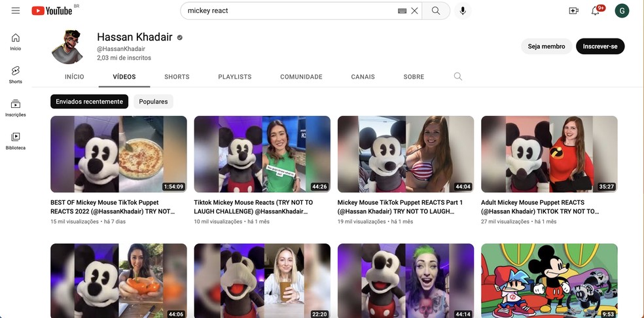Open the create video icon
This screenshot has height=318, width=644.
point(574,10)
